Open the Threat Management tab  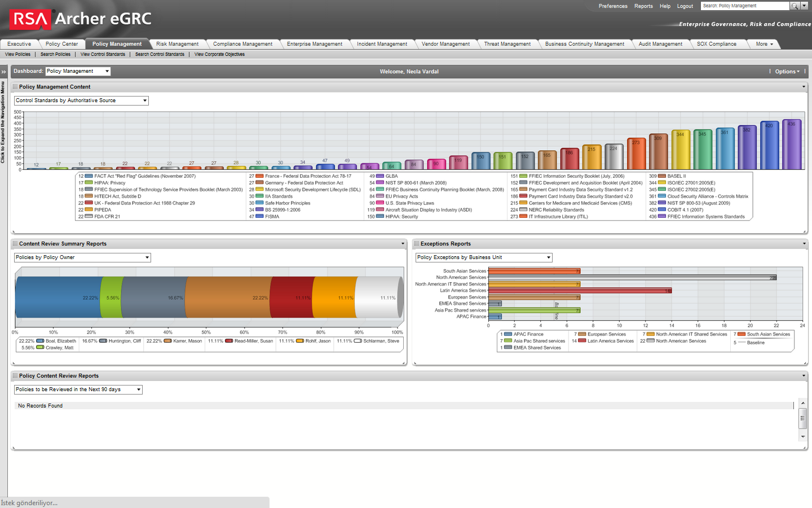(x=507, y=44)
